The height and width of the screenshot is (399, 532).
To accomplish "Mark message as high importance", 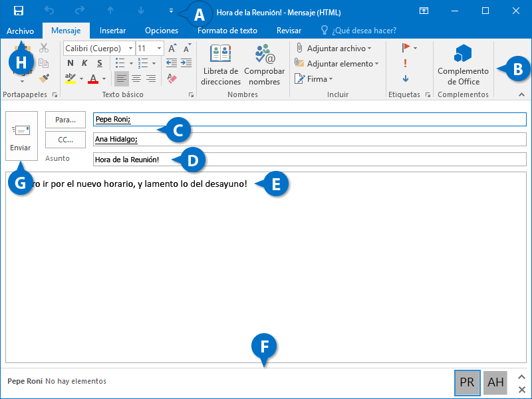I will [405, 63].
